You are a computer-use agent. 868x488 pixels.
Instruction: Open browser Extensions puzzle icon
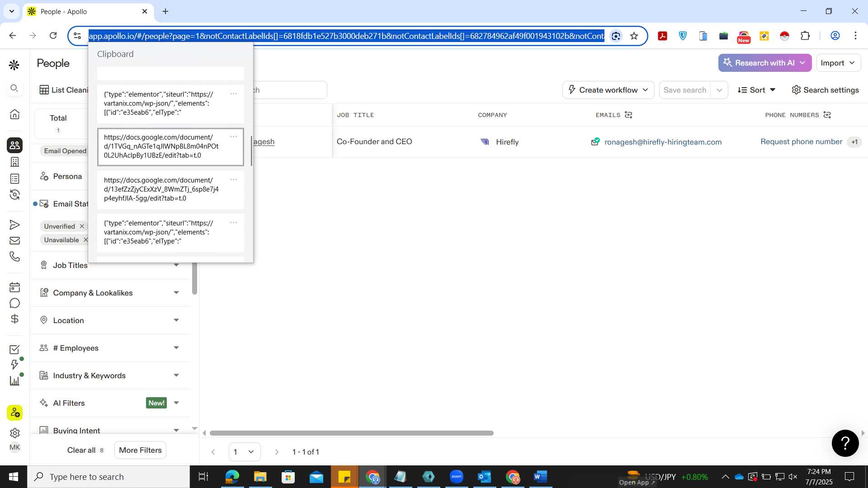pyautogui.click(x=805, y=36)
